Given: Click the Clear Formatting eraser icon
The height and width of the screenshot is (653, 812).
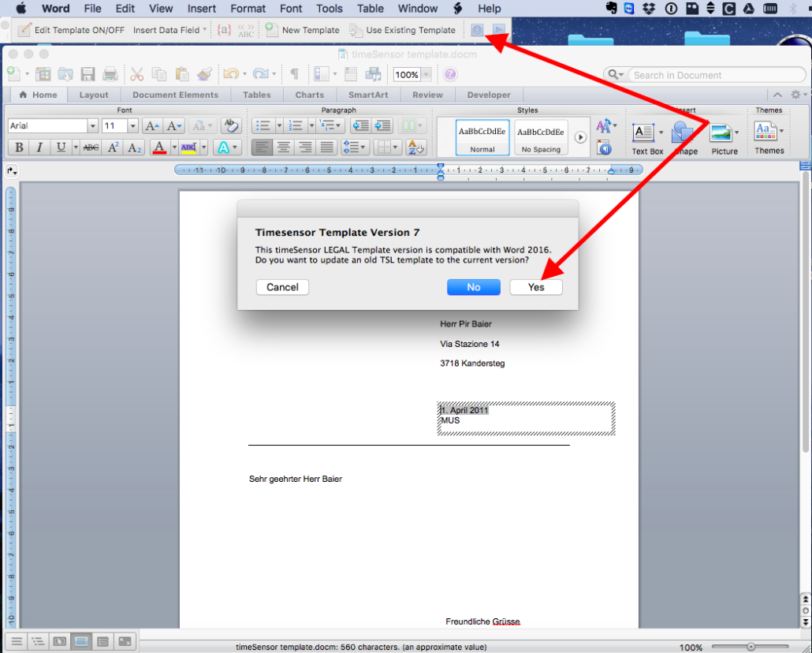Looking at the screenshot, I should tap(231, 126).
